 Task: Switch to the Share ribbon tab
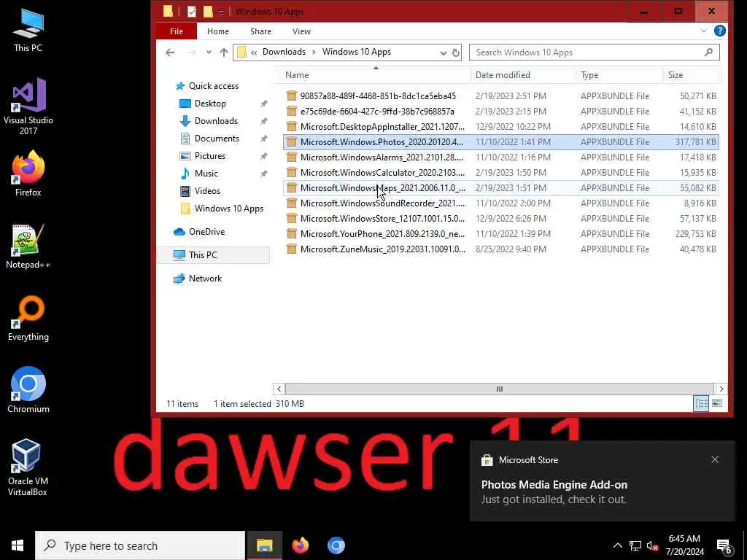point(260,31)
